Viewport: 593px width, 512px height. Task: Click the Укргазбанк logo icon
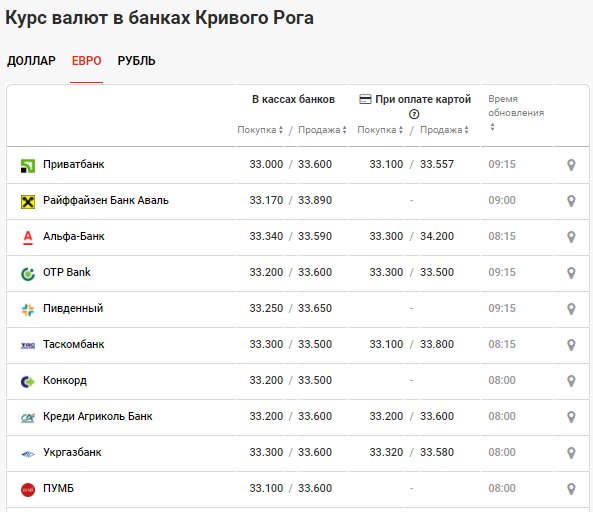[28, 454]
